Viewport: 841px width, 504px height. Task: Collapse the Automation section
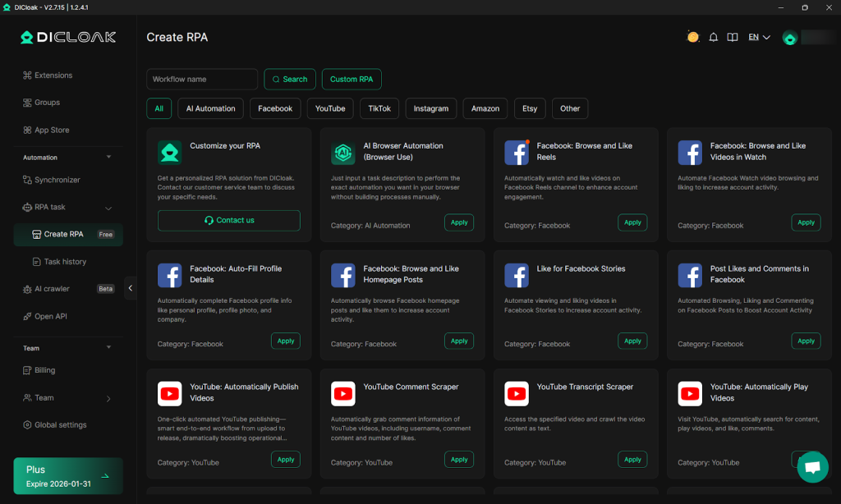point(109,157)
